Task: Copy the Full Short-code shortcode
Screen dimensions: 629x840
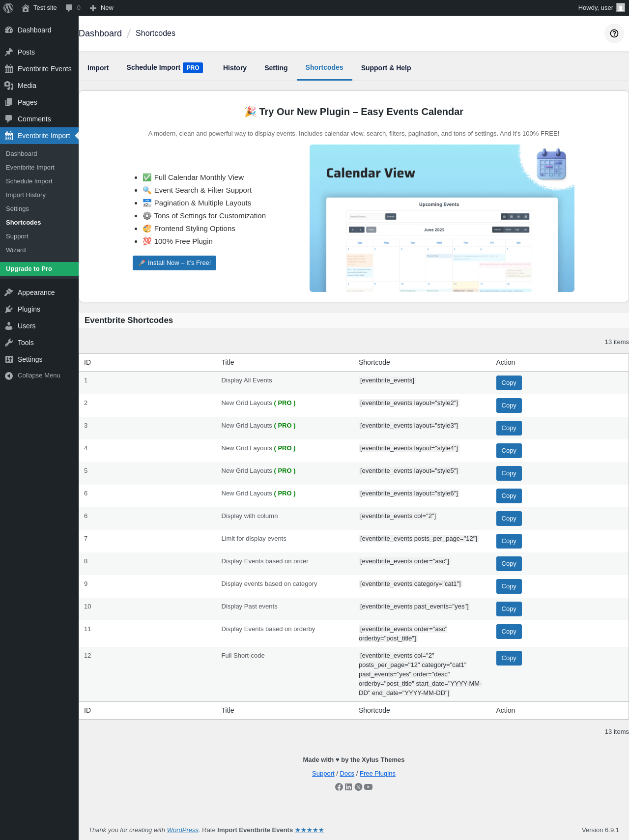Action: point(509,658)
